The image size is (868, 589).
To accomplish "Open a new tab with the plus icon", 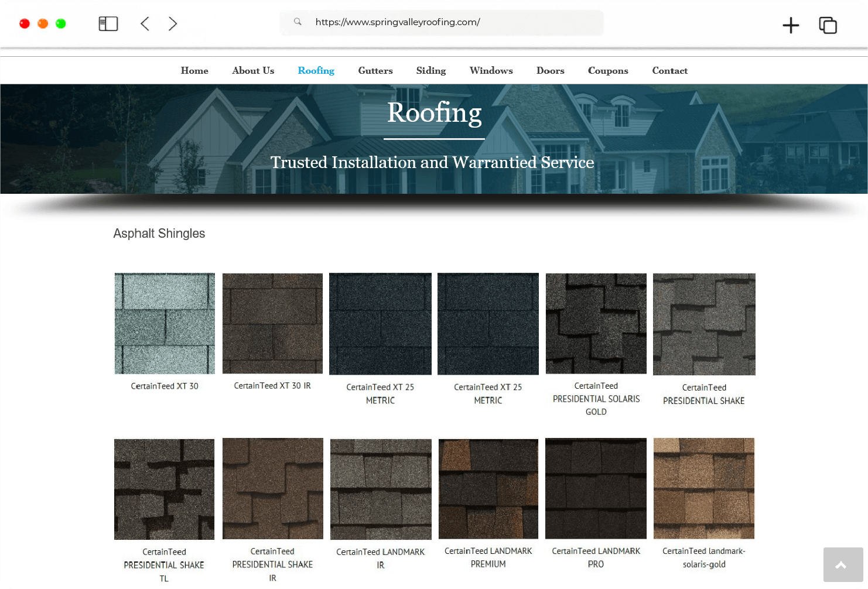I will 791,25.
